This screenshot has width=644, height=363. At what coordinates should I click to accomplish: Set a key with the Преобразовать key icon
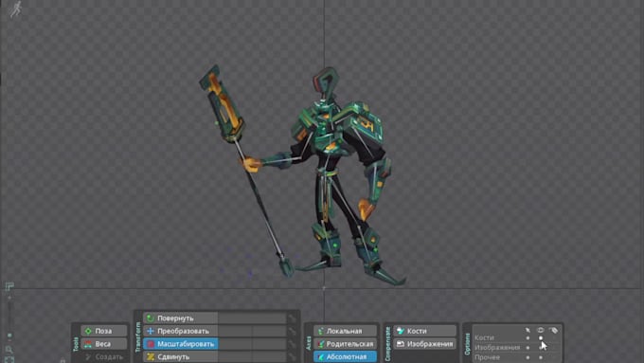[x=292, y=331]
